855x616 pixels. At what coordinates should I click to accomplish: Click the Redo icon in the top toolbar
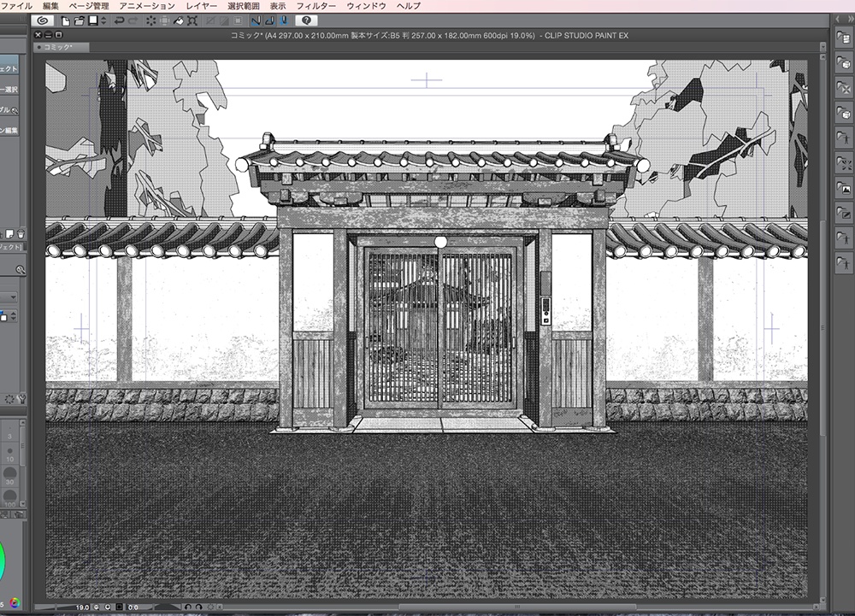click(133, 21)
